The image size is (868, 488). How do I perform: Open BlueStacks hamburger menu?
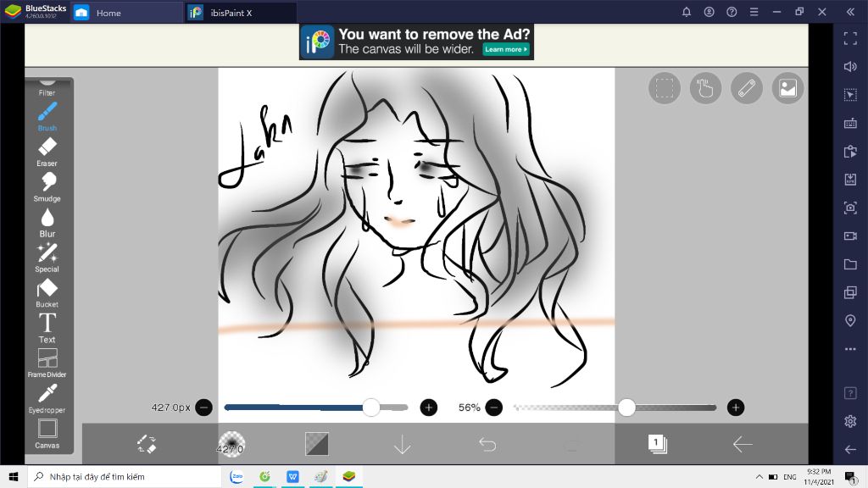[x=754, y=12]
